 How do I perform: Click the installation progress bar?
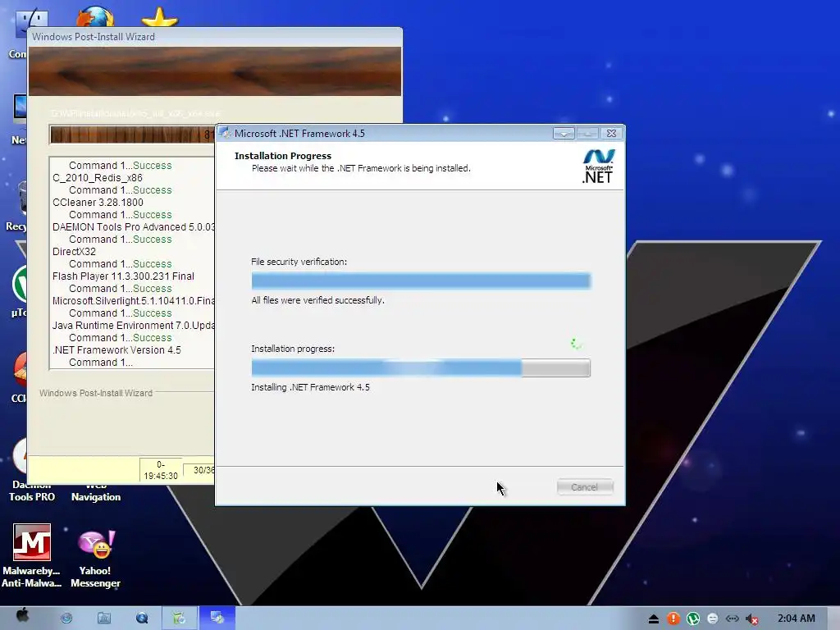click(421, 368)
